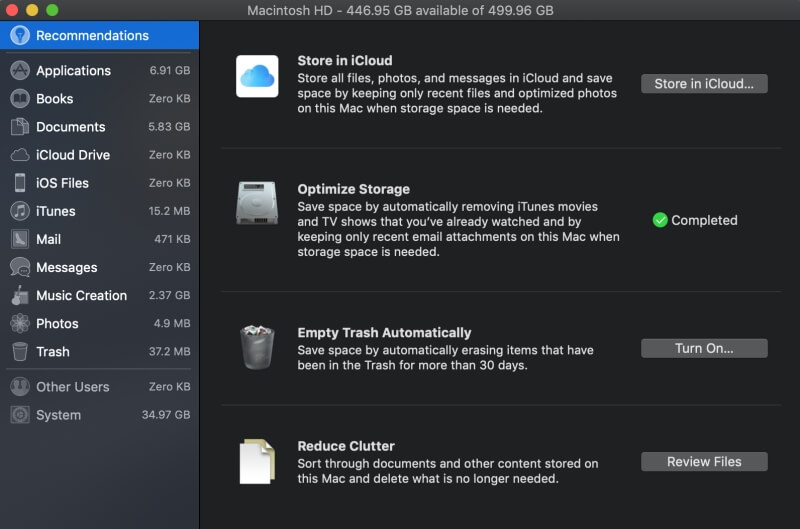Image resolution: width=800 pixels, height=529 pixels.
Task: Select the iTunes music note icon
Action: (19, 211)
